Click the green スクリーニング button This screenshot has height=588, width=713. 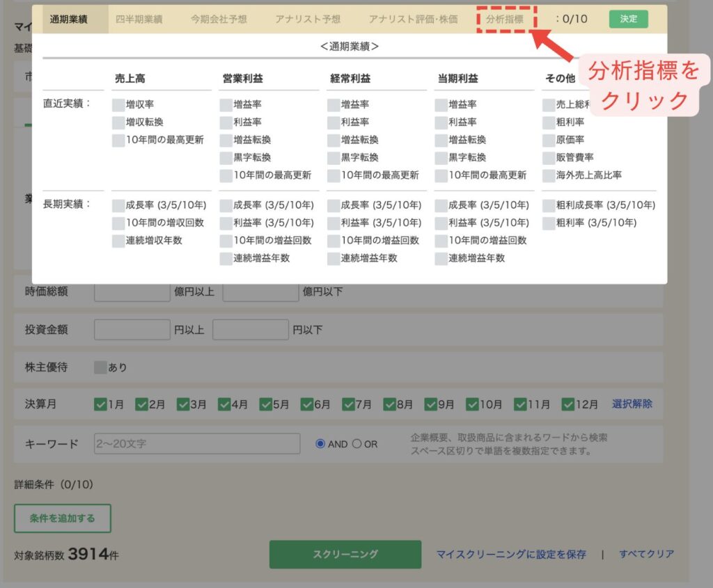pyautogui.click(x=345, y=555)
